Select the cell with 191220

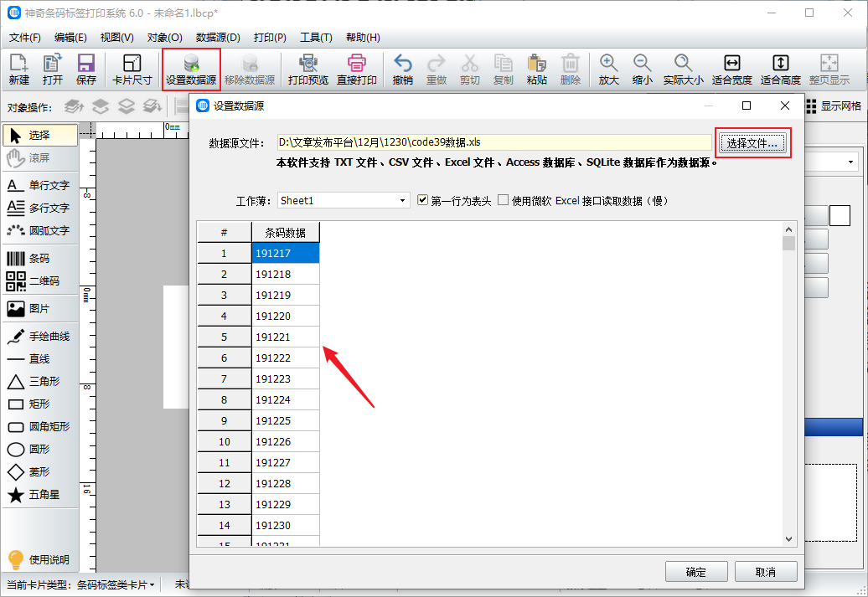pyautogui.click(x=286, y=316)
